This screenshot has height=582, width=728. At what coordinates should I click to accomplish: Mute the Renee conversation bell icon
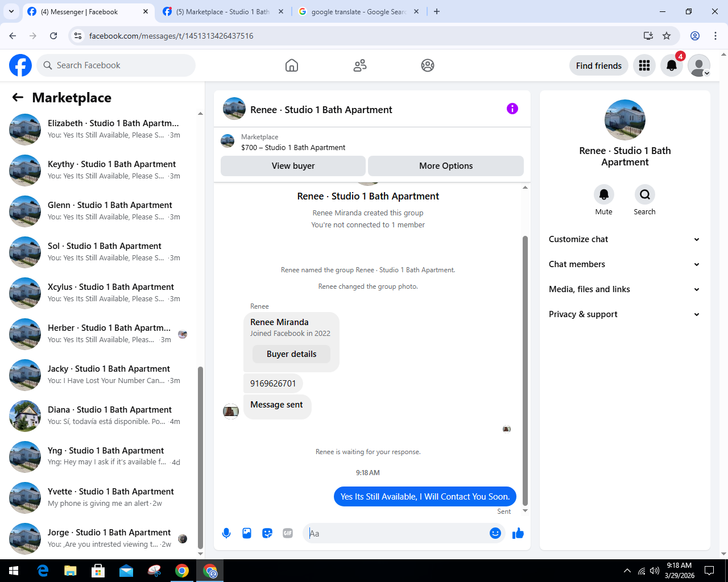click(x=604, y=194)
